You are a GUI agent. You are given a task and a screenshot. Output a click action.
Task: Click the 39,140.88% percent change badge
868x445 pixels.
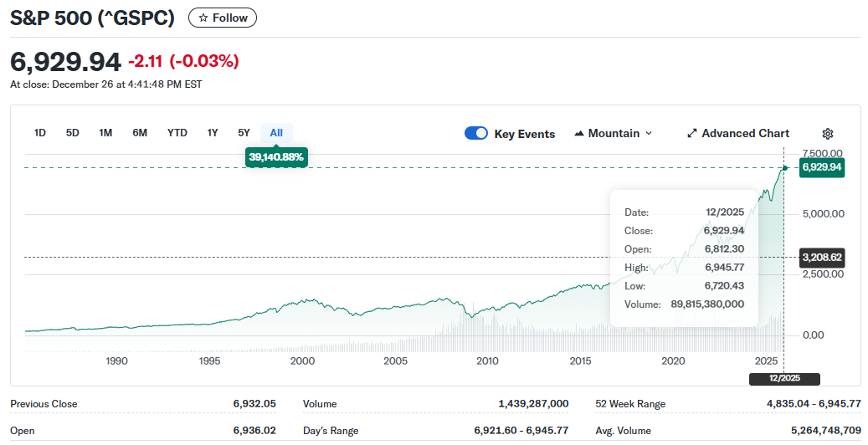tap(277, 156)
